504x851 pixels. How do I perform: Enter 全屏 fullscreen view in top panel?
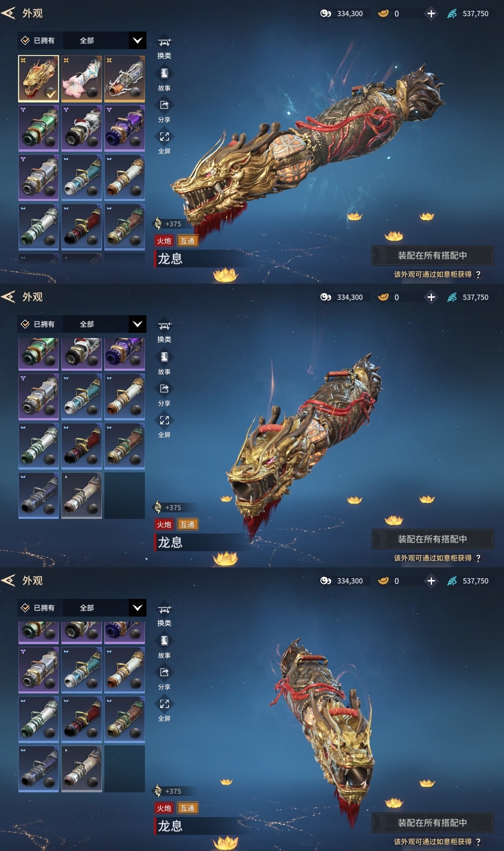164,137
